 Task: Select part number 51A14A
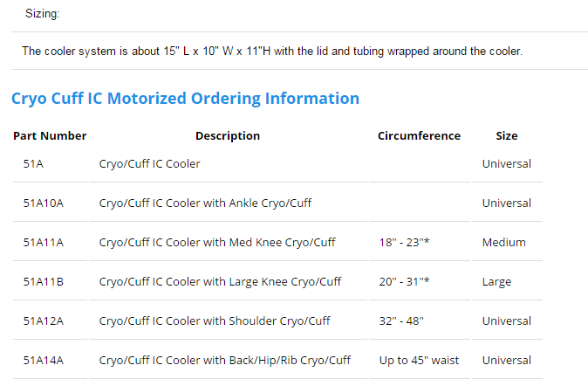44,361
